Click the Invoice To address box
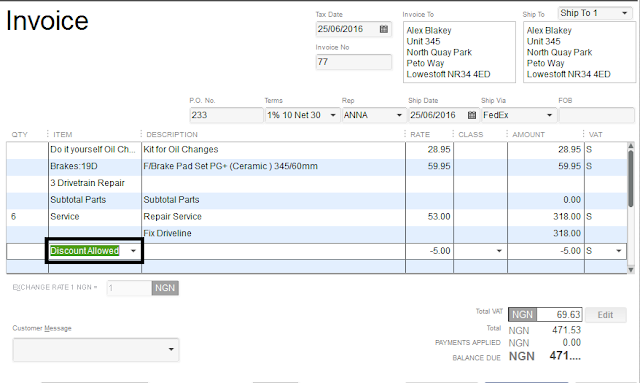The image size is (640, 383). click(x=459, y=52)
